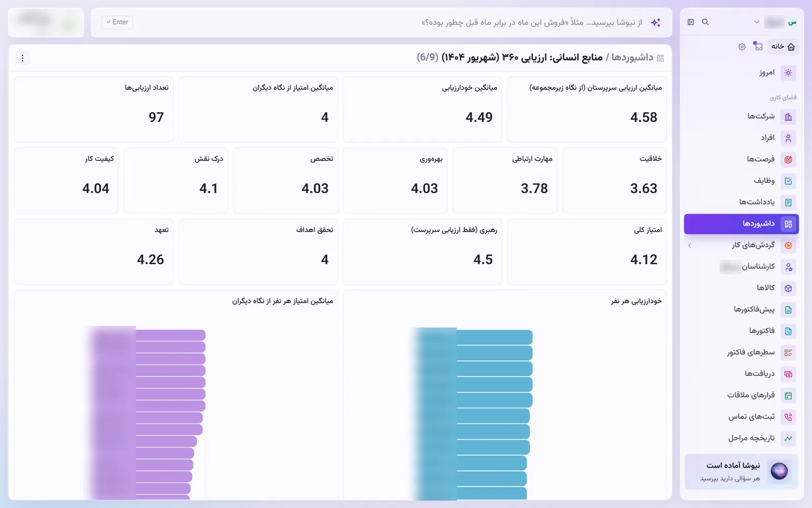
Task: Click the grid icon beside dashboard breadcrumb
Action: [x=660, y=58]
